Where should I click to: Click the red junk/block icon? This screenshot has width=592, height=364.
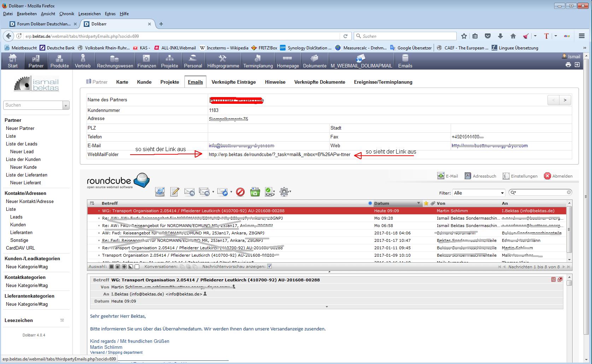click(x=240, y=192)
